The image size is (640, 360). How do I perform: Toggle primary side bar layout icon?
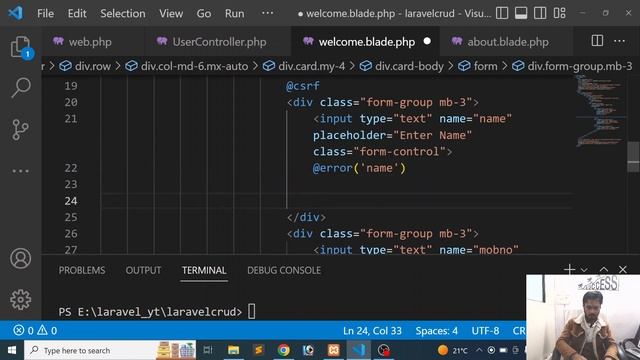point(502,13)
